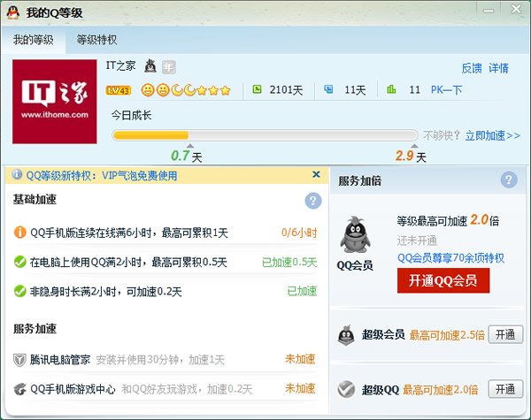Click the gray 年 annual badge icon

click(x=168, y=66)
